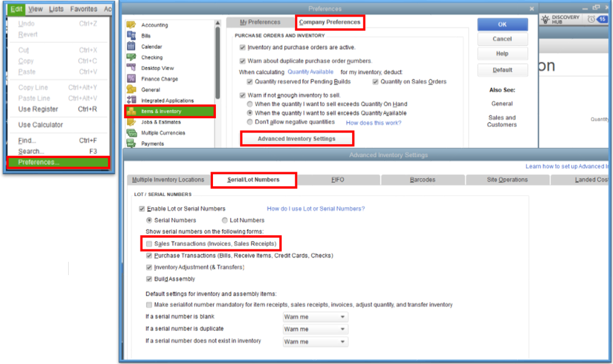Click the Jobs & Estimates icon
613x364 pixels.
tap(131, 122)
